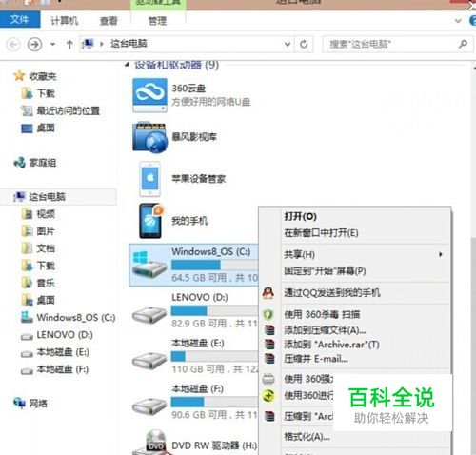Click the Forward navigation arrow
Screen dimensions: 476x455
34,44
